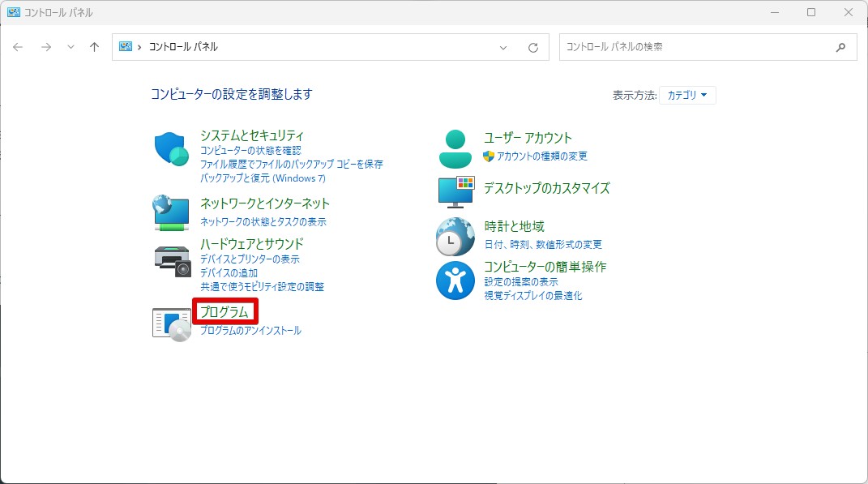Click 共通で使うモビリティ設定の調整 link

click(263, 287)
